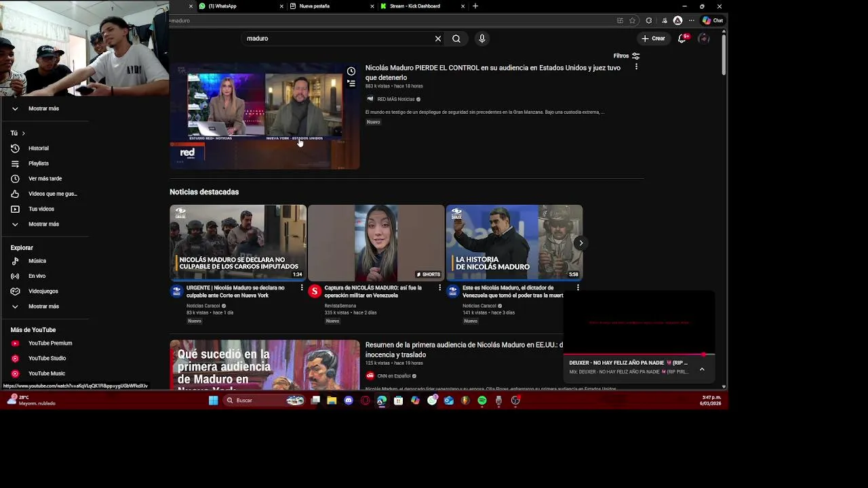
Task: Switch to 'Stream - Kick Dashboard' tab
Action: click(420, 6)
